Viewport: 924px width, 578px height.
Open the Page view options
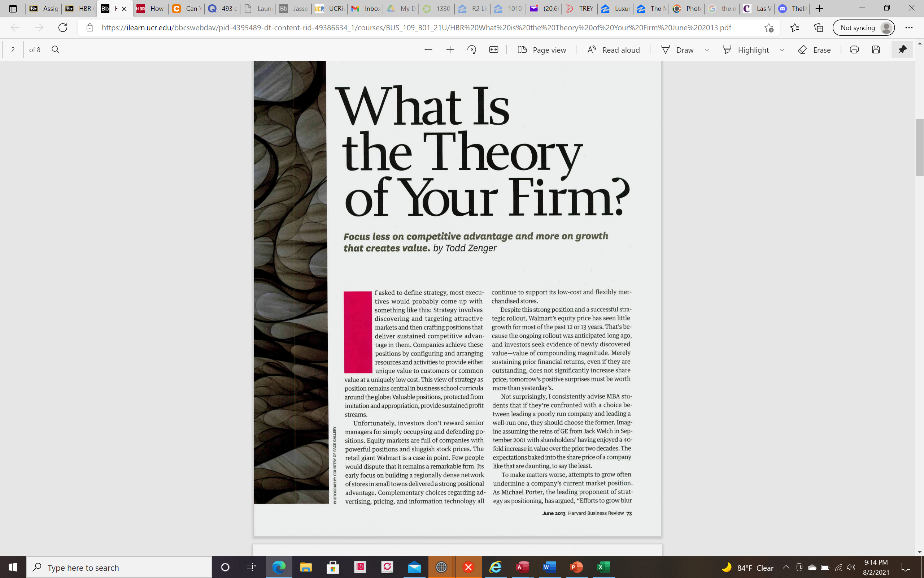click(x=541, y=50)
